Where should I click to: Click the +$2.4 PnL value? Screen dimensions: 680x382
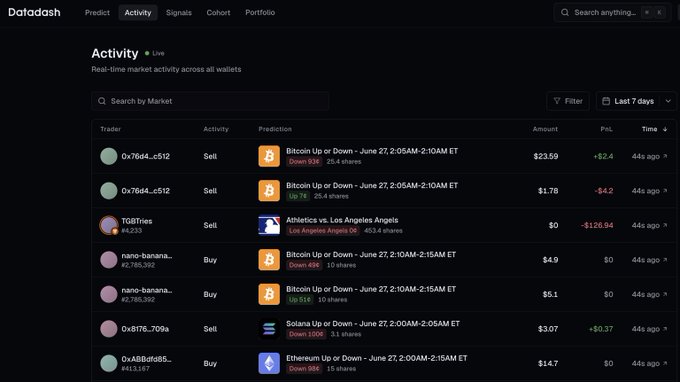point(603,156)
